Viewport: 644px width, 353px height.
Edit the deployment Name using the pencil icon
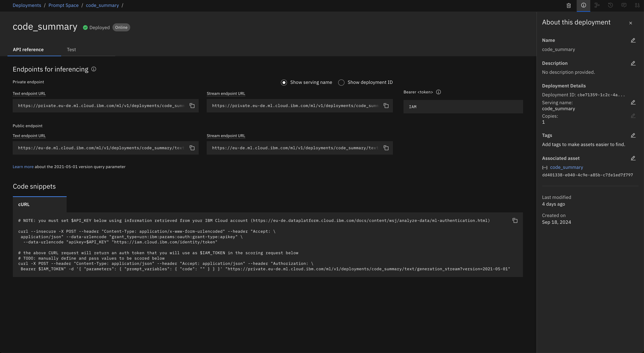point(633,40)
